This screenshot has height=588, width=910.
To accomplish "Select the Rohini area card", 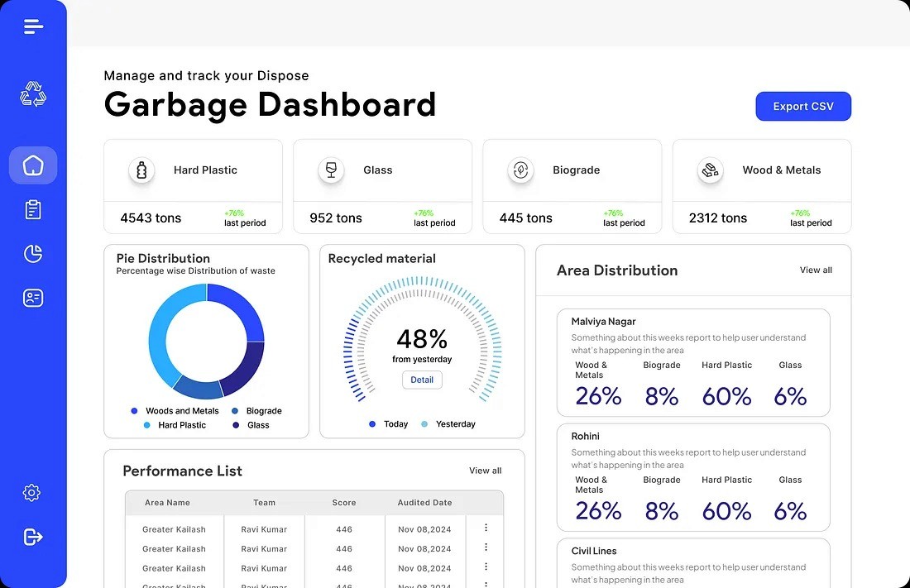I will click(693, 478).
